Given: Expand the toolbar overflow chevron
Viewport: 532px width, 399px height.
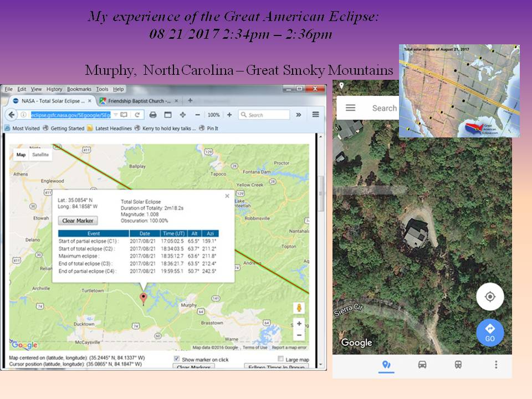Looking at the screenshot, I should point(298,115).
